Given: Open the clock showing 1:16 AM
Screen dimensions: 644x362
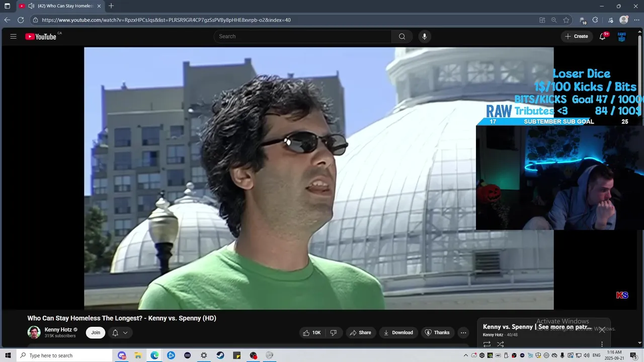Looking at the screenshot, I should tap(614, 355).
